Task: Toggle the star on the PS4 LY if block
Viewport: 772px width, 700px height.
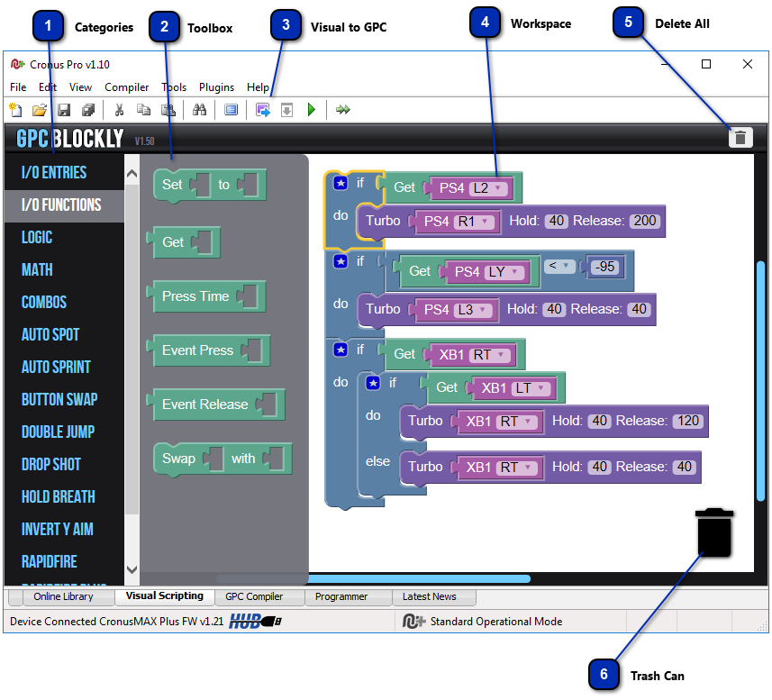Action: point(341,261)
